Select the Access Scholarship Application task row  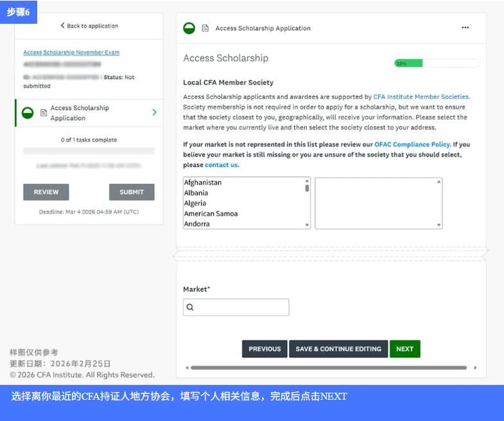(x=89, y=113)
